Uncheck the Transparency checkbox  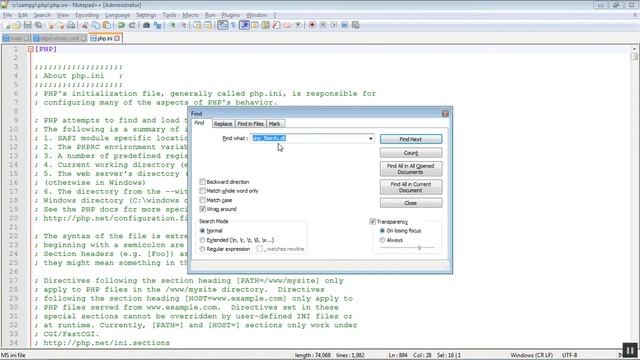point(372,222)
